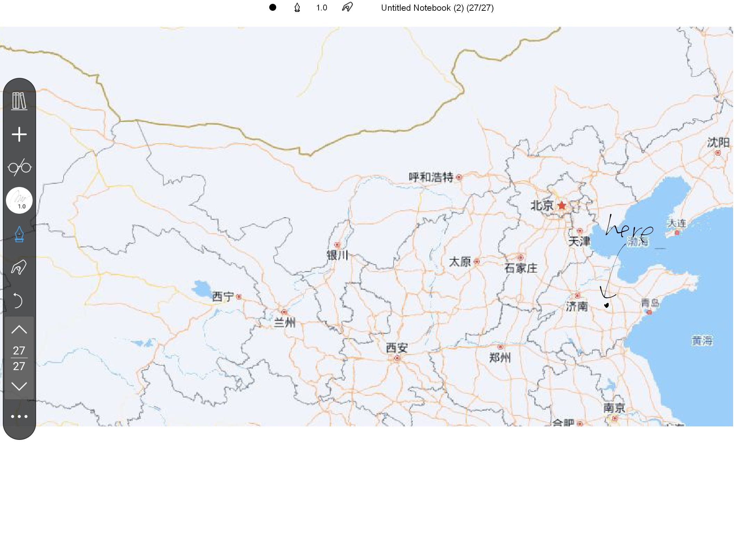The width and height of the screenshot is (756, 556).
Task: Click Untitled Notebook (2) title
Action: (437, 8)
